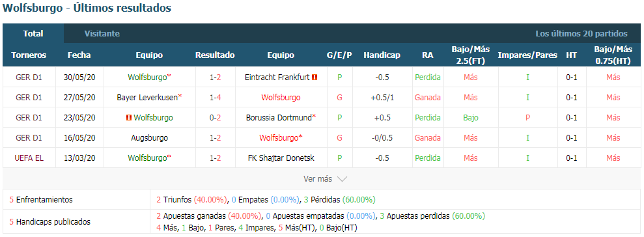Open Augsburgo team link
Image resolution: width=644 pixels, height=237 pixels.
(x=149, y=137)
